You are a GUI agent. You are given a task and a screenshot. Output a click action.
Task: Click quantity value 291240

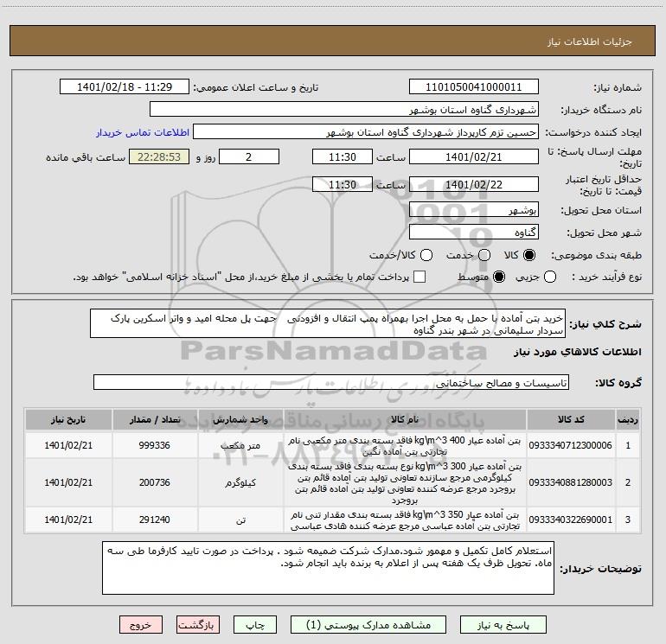(155, 520)
